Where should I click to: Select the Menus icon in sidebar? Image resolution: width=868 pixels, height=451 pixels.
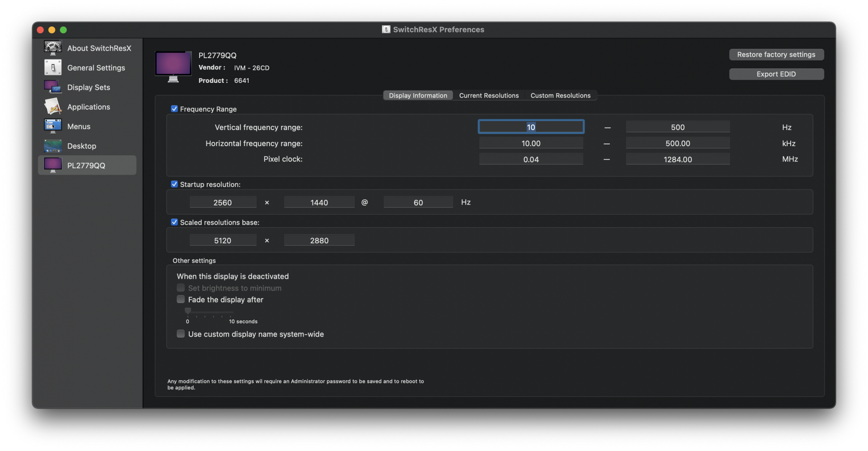click(x=53, y=126)
